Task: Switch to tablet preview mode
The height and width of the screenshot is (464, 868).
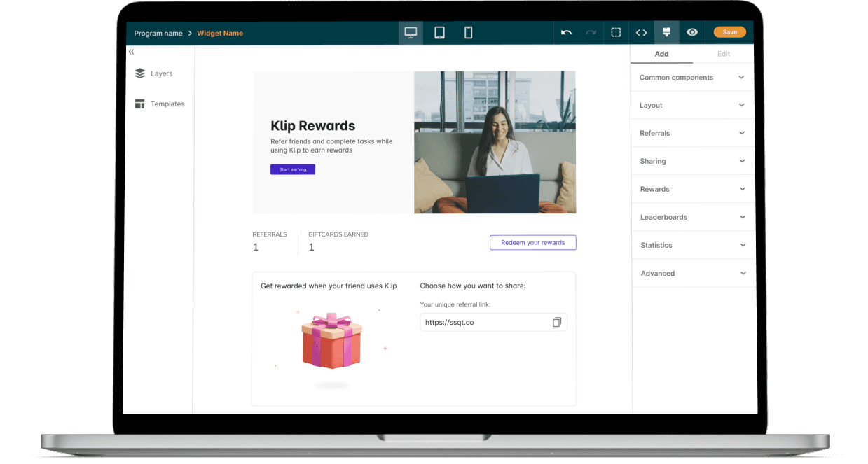Action: coord(439,33)
